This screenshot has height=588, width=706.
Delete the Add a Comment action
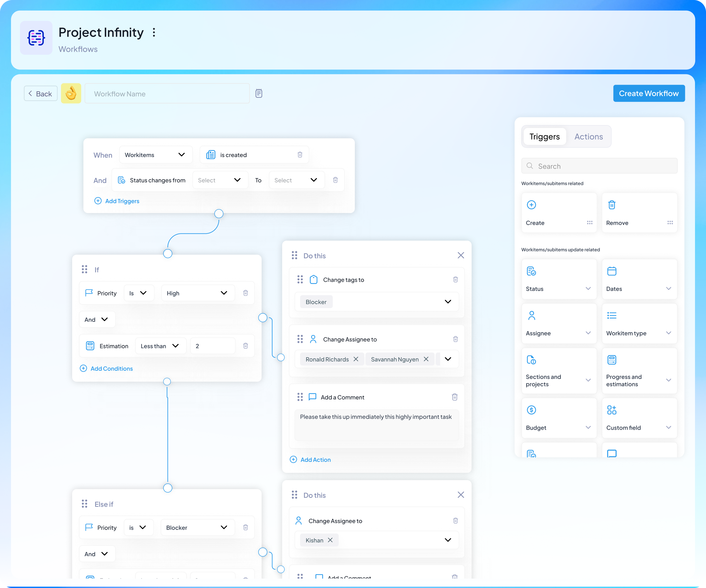tap(454, 397)
